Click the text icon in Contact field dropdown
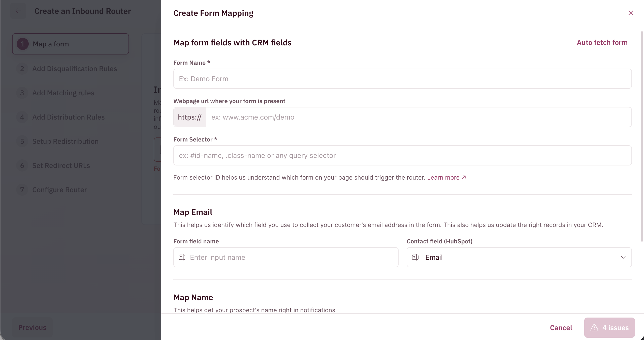This screenshot has width=644, height=340. point(415,257)
